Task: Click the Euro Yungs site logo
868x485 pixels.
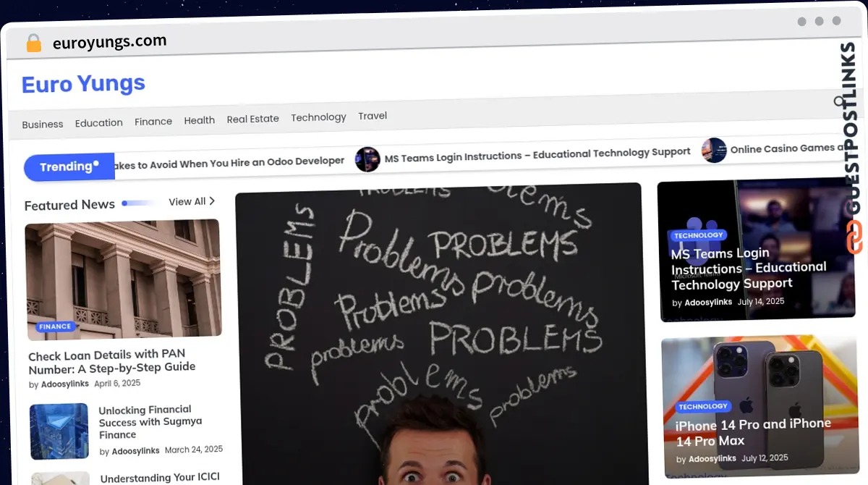Action: coord(82,84)
